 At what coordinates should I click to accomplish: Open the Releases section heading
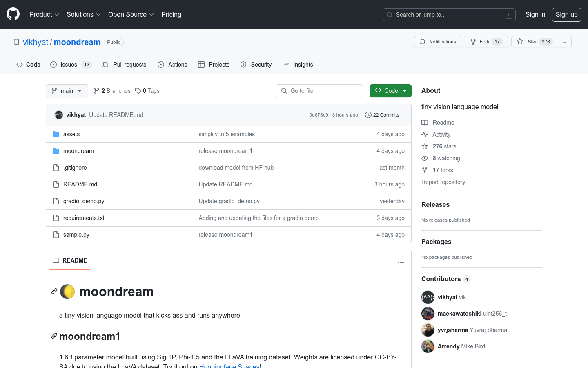[435, 204]
